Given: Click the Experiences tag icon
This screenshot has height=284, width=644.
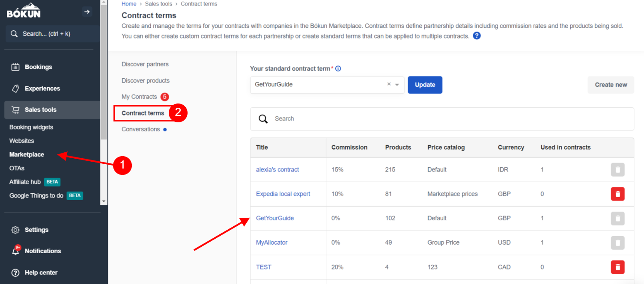Looking at the screenshot, I should [x=15, y=89].
